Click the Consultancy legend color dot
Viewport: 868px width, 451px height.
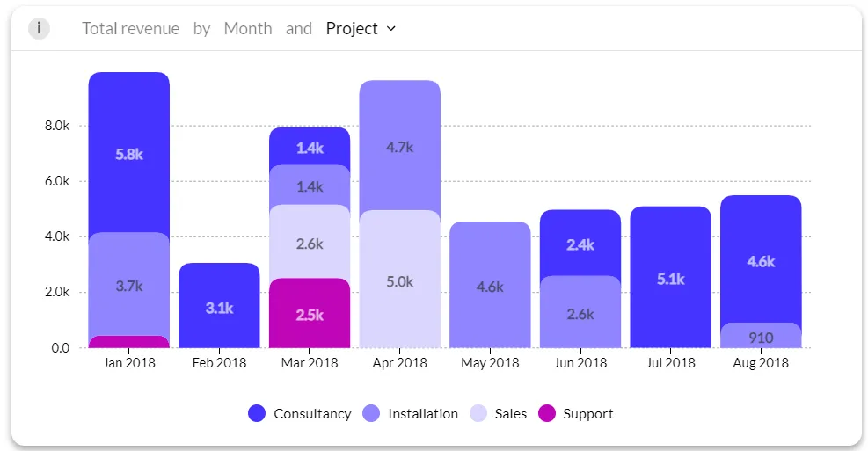coord(257,413)
